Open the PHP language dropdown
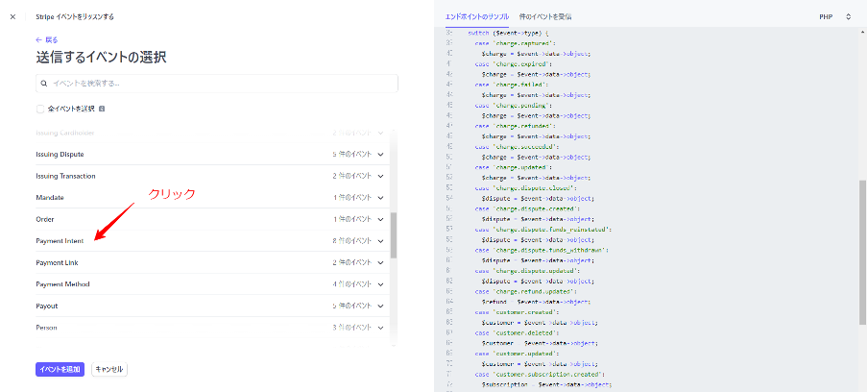The height and width of the screenshot is (392, 868). click(835, 17)
